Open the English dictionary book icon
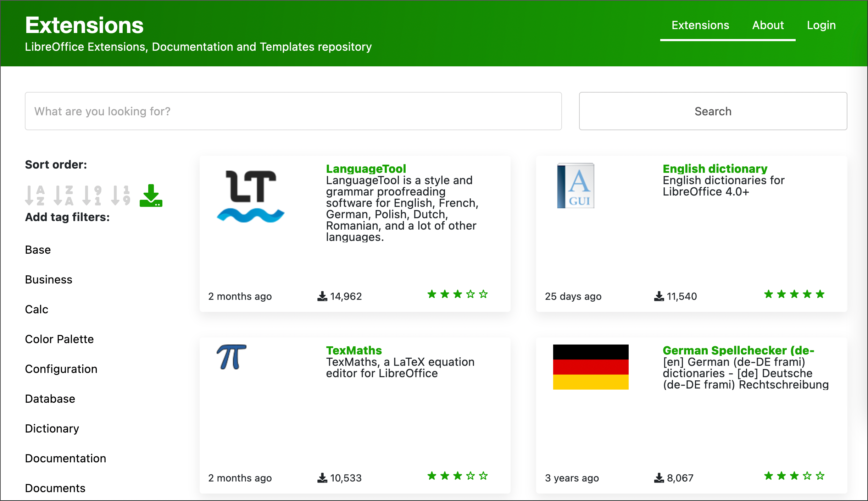868x501 pixels. pos(576,186)
